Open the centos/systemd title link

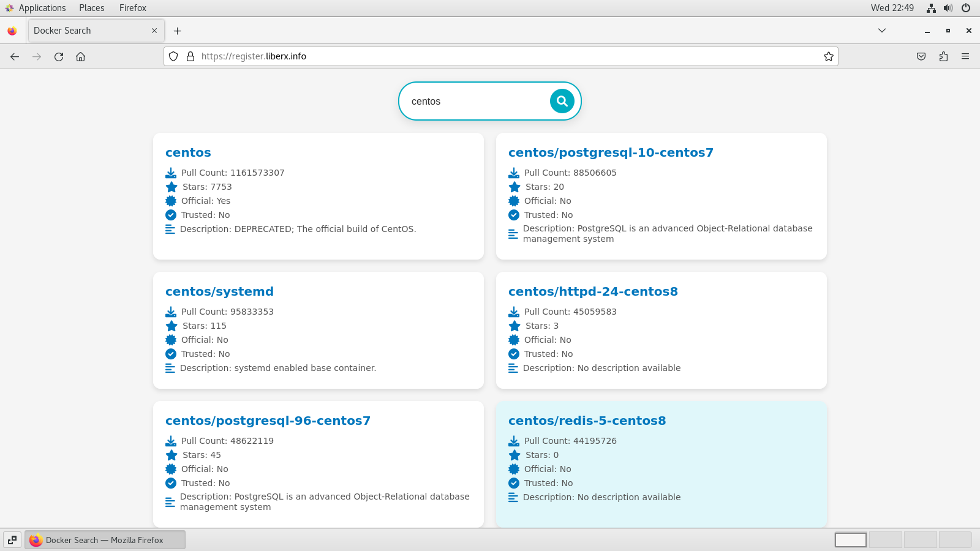coord(219,291)
